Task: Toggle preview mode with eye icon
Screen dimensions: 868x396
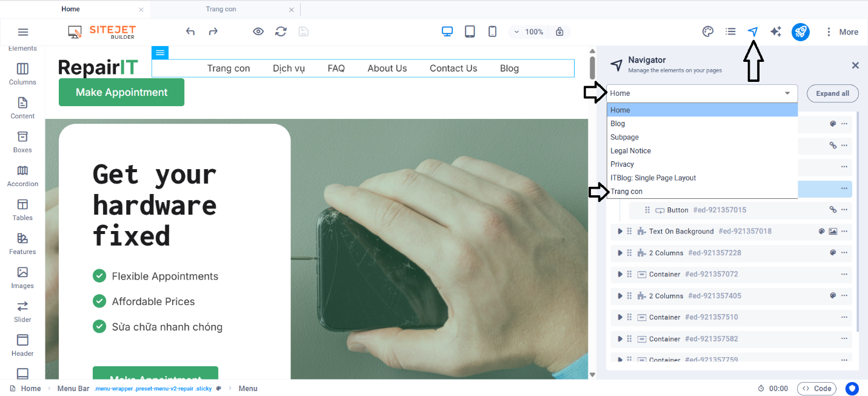Action: 258,32
